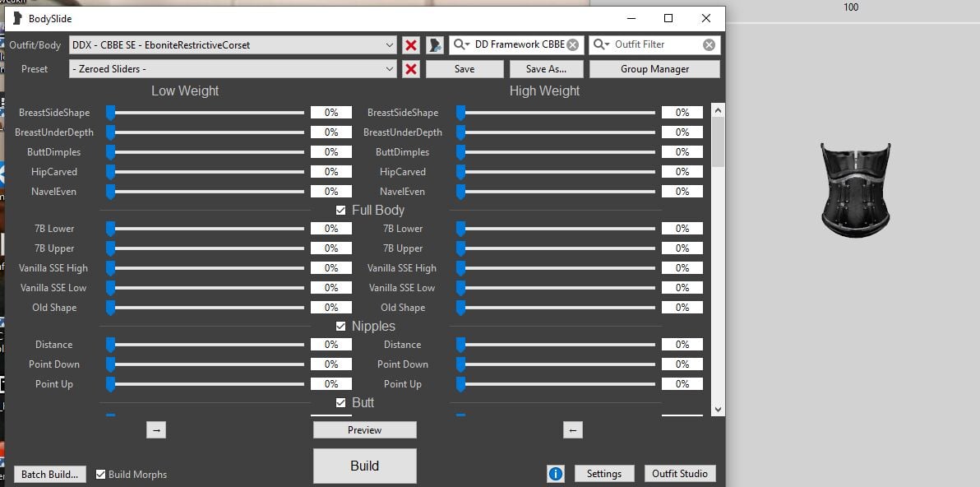
Task: Open the blue info about icon
Action: click(x=555, y=474)
